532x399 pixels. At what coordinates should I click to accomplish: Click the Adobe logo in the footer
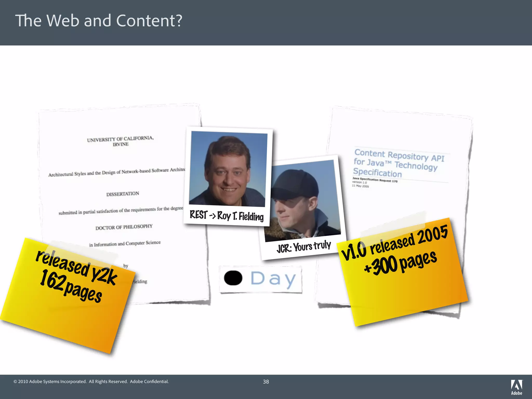(x=517, y=387)
